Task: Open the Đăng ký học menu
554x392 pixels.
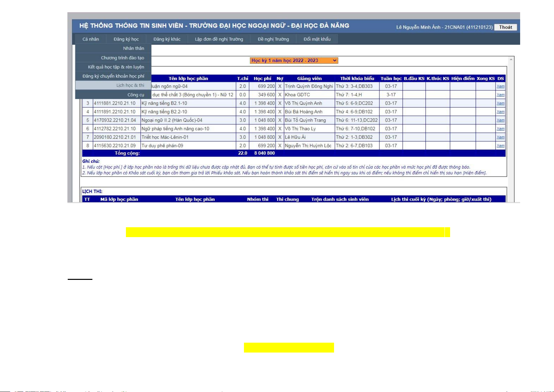Action: pyautogui.click(x=126, y=39)
